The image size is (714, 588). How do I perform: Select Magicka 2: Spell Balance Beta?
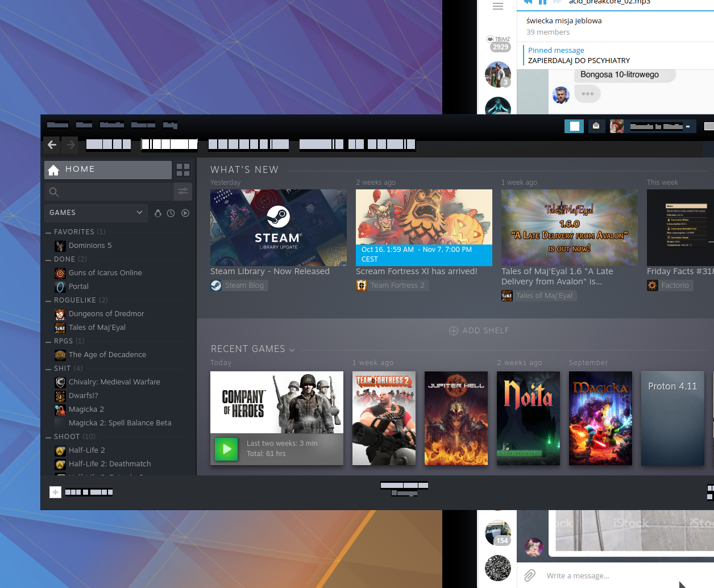(x=120, y=423)
